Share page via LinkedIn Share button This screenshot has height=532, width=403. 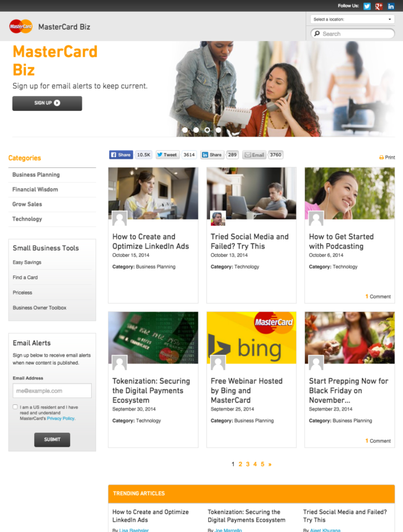click(212, 155)
